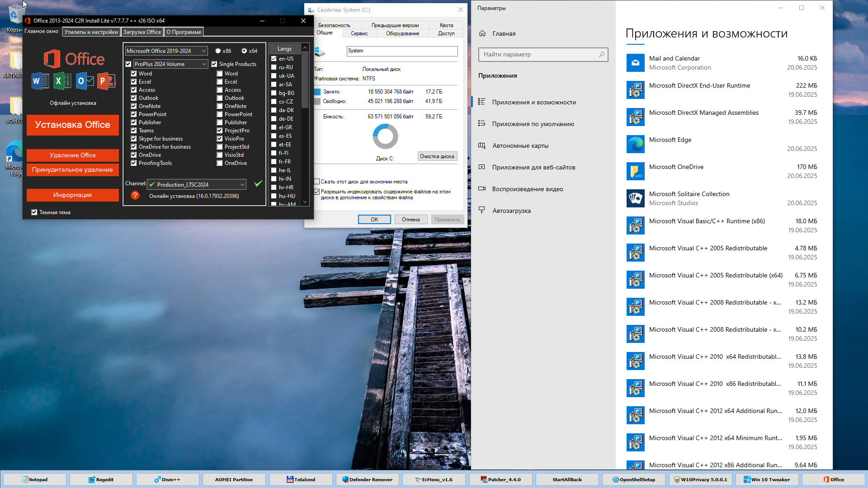Uncheck Publisher in the ProPlus list
The image size is (868, 488).
pyautogui.click(x=134, y=122)
